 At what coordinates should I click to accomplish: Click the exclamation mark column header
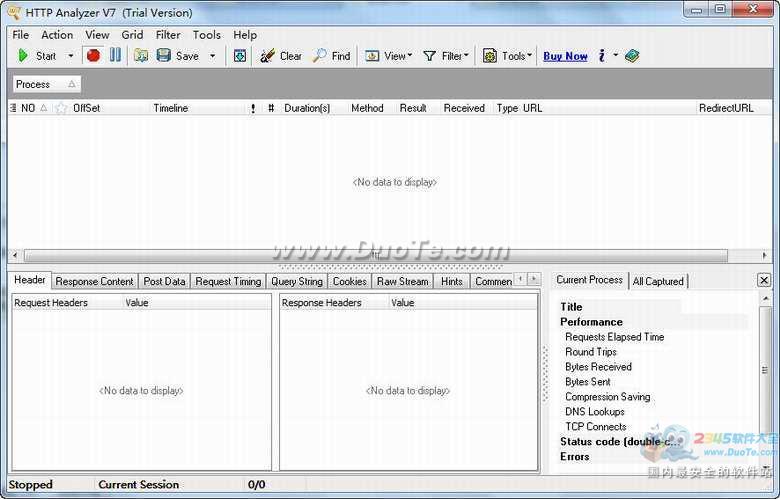pyautogui.click(x=253, y=108)
